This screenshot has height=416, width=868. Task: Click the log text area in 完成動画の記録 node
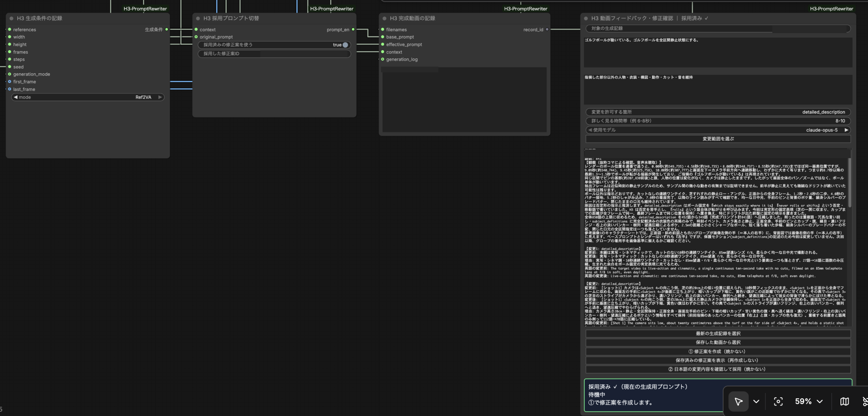(464, 99)
